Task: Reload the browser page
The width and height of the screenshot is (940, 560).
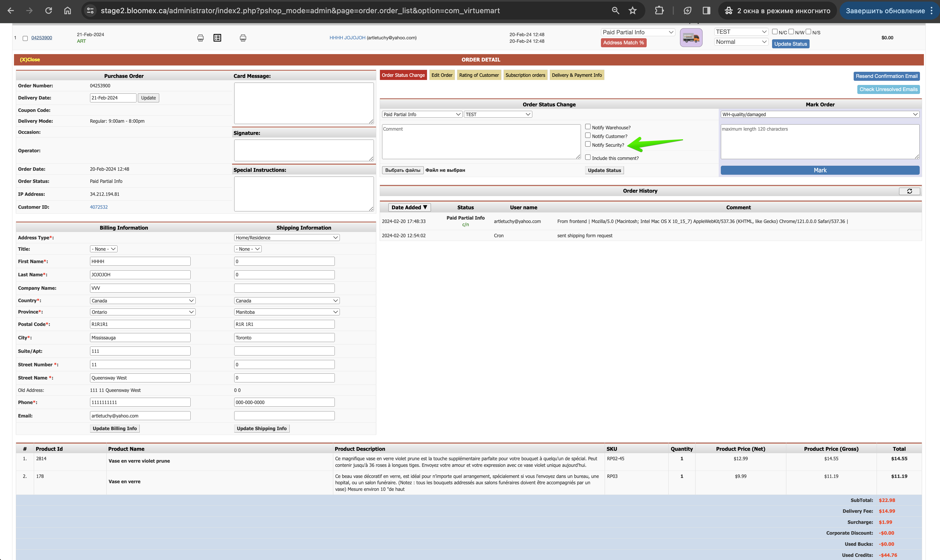Action: coord(49,11)
